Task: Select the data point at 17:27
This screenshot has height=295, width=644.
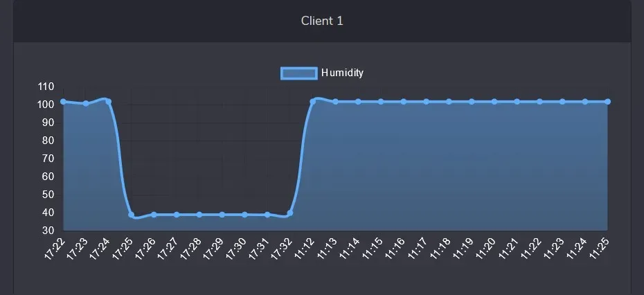Action: click(177, 215)
